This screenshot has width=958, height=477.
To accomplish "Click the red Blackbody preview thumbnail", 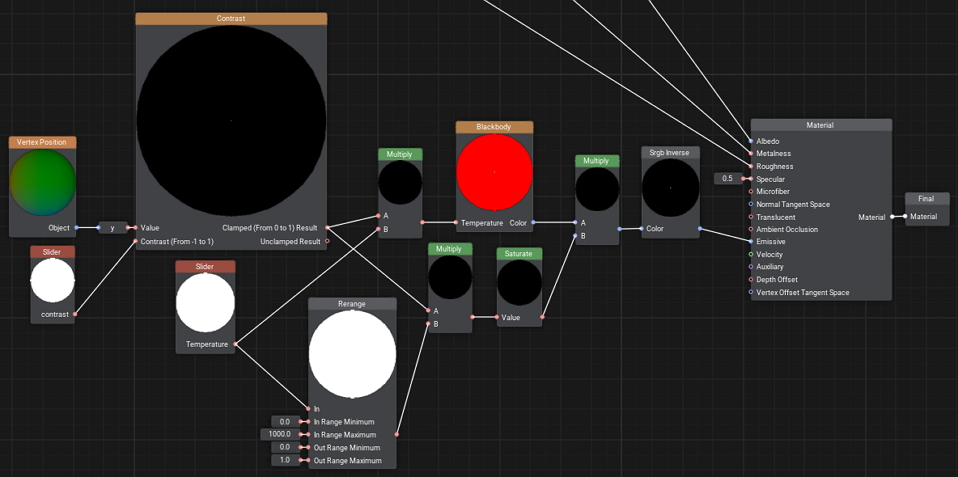I will tap(494, 172).
